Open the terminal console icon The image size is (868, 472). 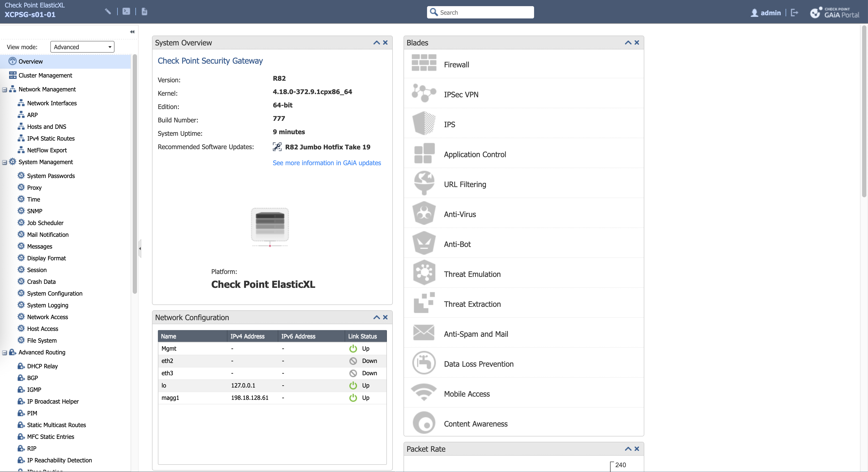[x=126, y=11]
